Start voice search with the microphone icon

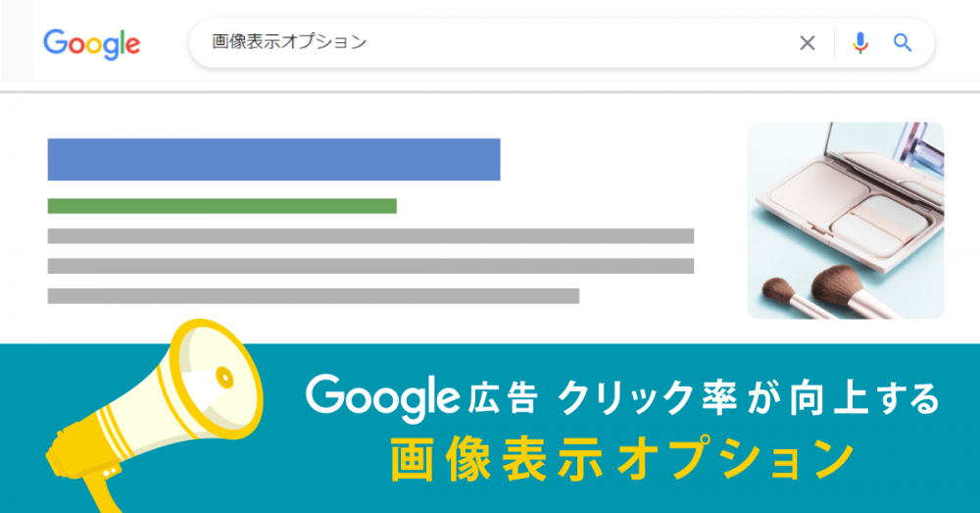pyautogui.click(x=860, y=43)
